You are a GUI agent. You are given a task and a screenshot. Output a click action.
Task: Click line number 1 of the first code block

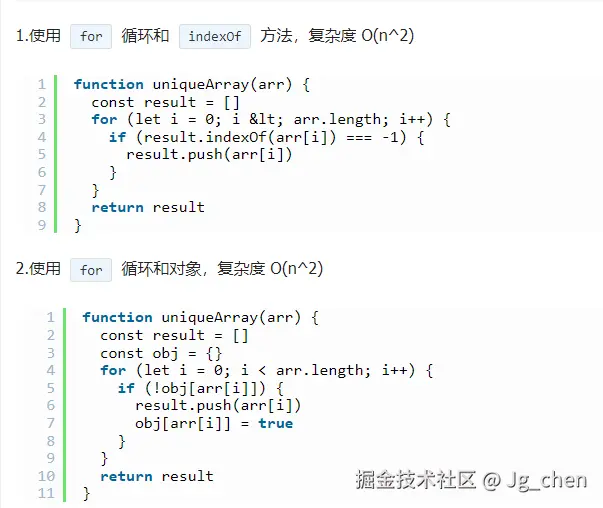tap(42, 85)
